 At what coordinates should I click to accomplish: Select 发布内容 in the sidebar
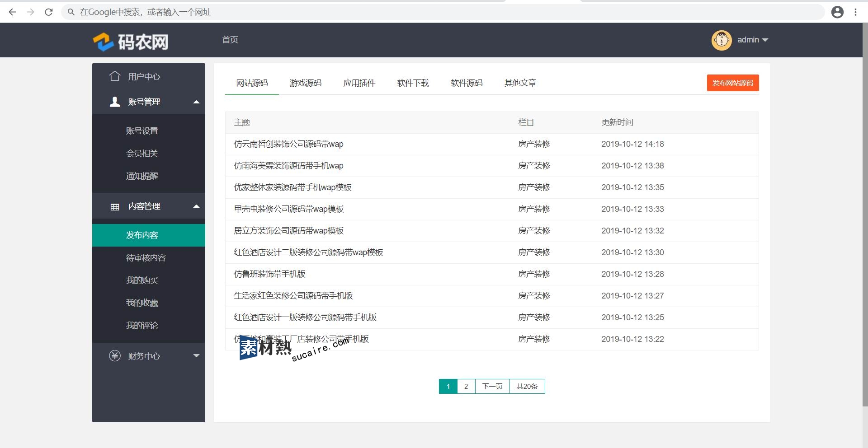pyautogui.click(x=149, y=235)
